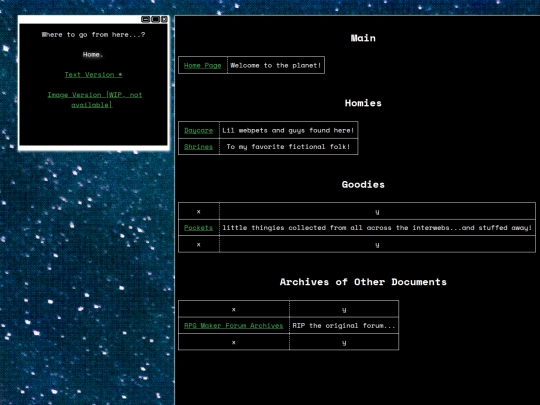Click the 'little thingies collected' description cell
This screenshot has height=405, width=540.
[x=377, y=228]
